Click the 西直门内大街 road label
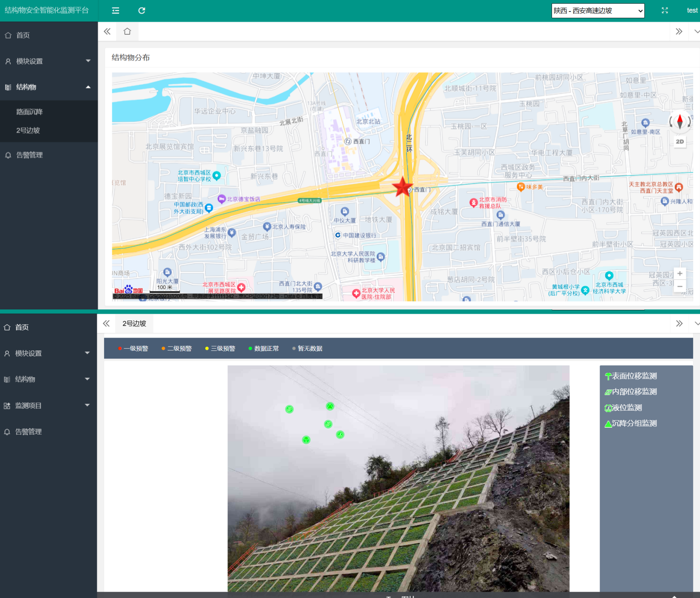700x598 pixels. coord(581,178)
